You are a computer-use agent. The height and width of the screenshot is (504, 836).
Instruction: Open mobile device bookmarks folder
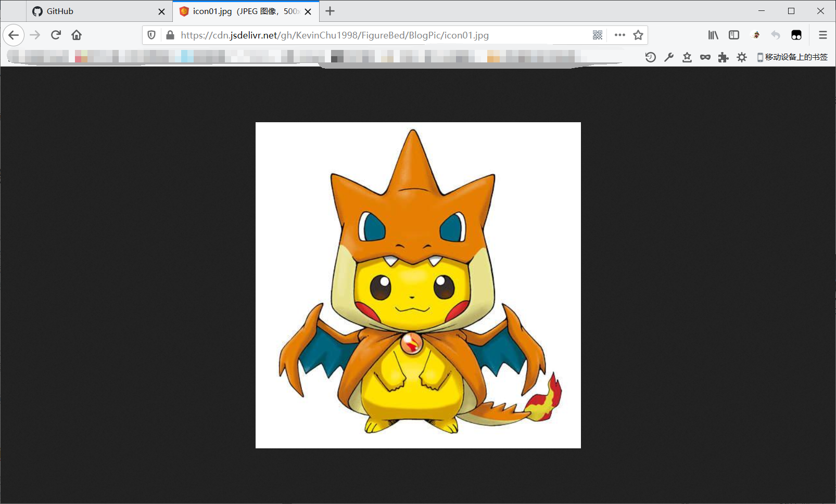pyautogui.click(x=792, y=57)
